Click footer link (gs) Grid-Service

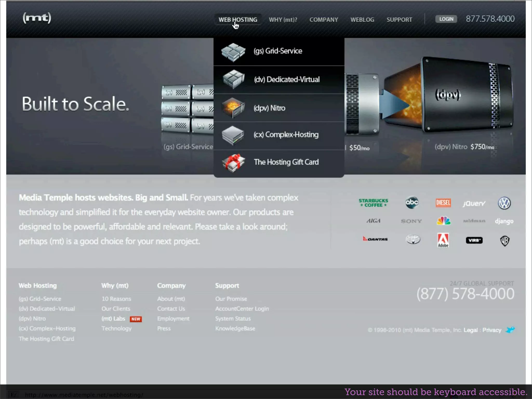tap(40, 299)
